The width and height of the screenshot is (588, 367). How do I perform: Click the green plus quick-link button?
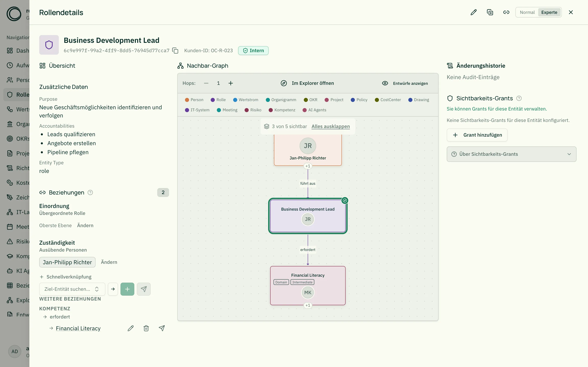point(127,289)
